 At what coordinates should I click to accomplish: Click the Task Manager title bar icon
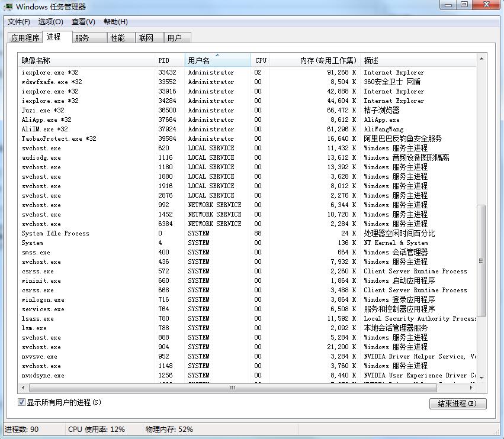click(x=8, y=7)
